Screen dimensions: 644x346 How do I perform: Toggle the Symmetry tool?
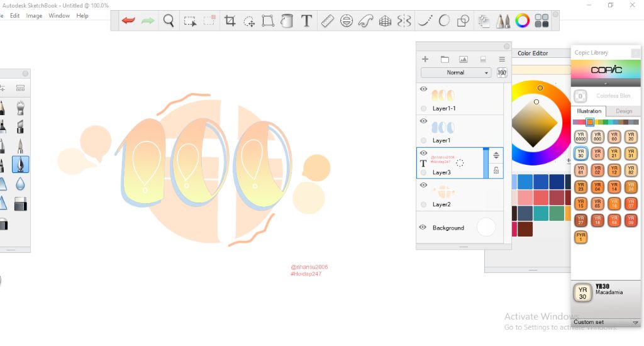[x=404, y=21]
